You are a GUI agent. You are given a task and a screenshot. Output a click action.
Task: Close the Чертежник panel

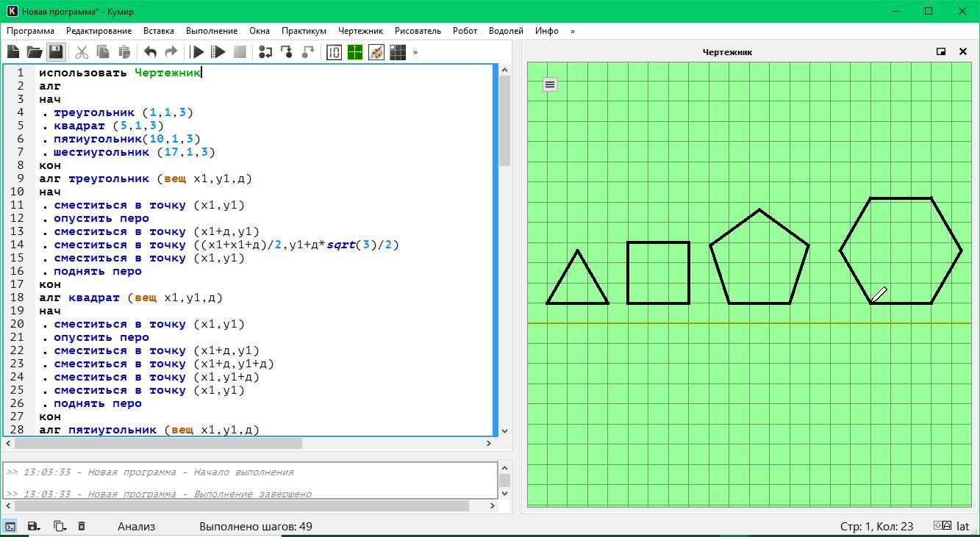[x=963, y=51]
